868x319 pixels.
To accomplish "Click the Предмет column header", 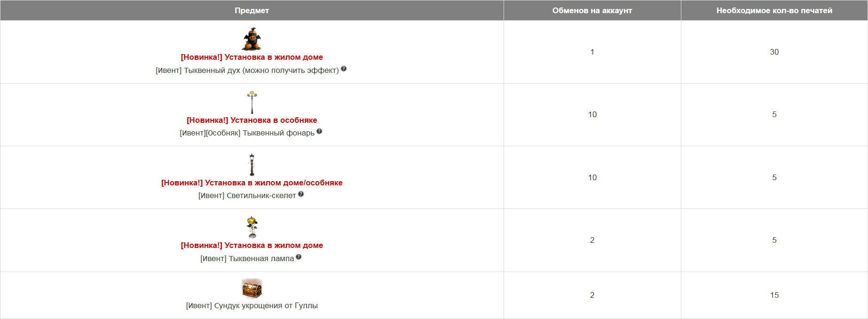I will (x=252, y=10).
